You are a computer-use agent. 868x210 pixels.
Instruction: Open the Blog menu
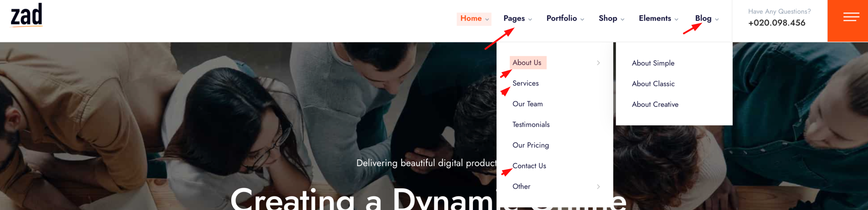pos(703,18)
